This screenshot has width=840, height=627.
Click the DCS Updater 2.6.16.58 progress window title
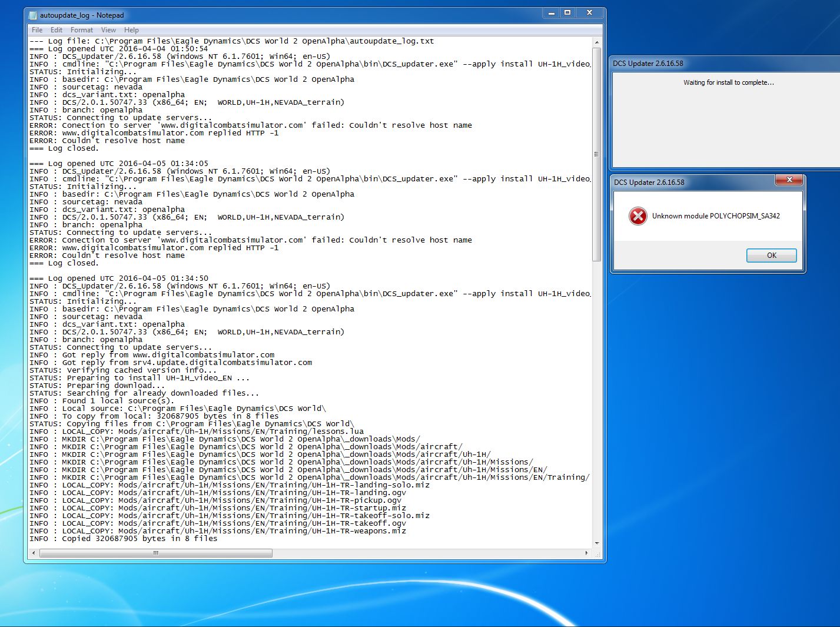point(648,64)
